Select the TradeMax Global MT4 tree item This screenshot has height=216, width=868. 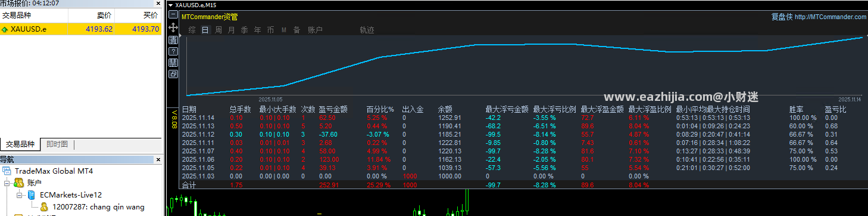[x=54, y=171]
